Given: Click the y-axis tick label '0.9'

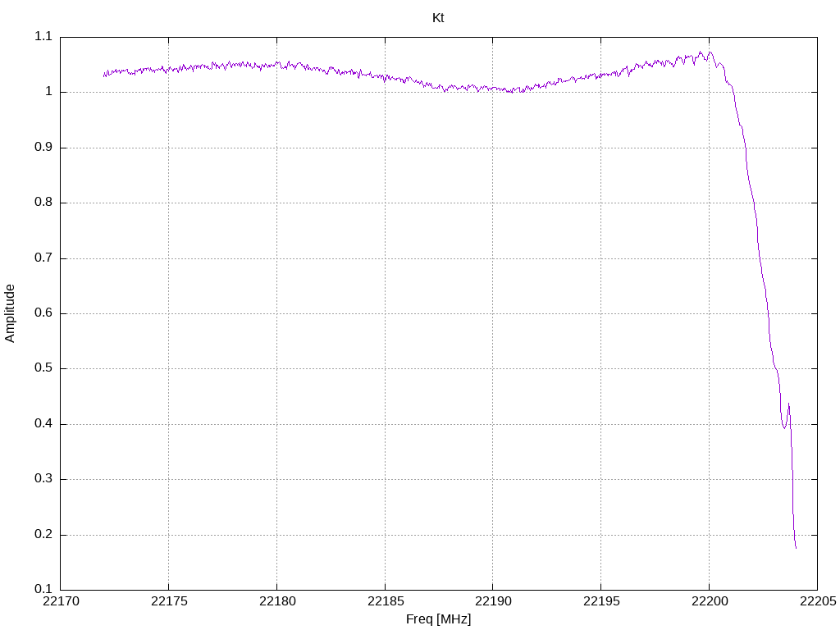Looking at the screenshot, I should pyautogui.click(x=43, y=147).
